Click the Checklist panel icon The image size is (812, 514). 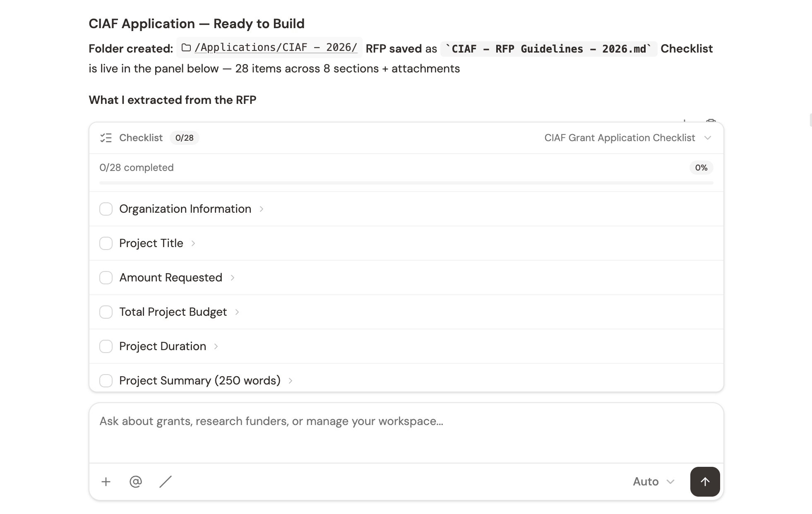pos(106,138)
